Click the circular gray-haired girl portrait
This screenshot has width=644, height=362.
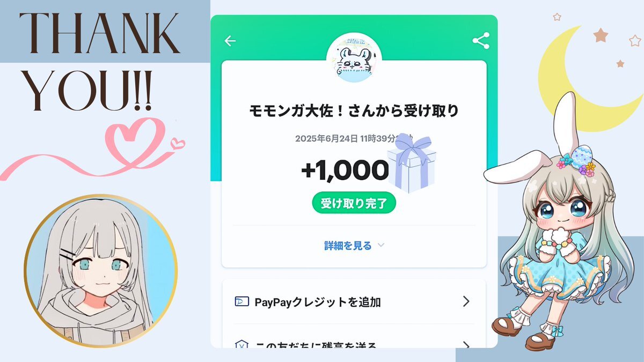[100, 270]
